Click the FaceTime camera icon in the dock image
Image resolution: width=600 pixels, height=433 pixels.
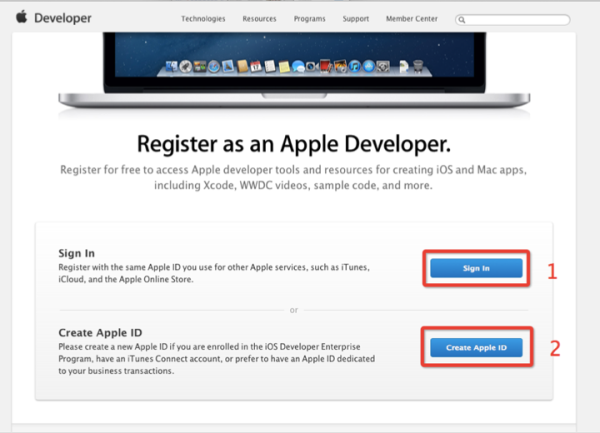312,67
